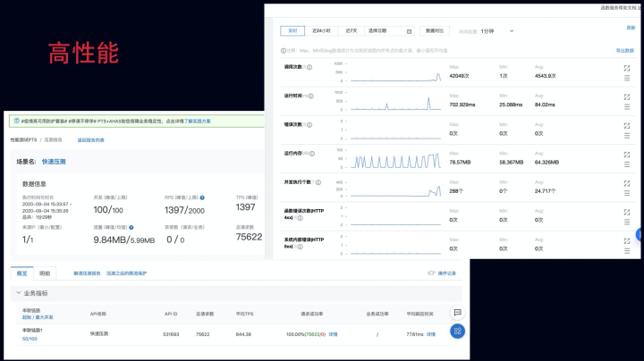Show info tooltip beside 调用次数 label
The image size is (644, 361).
309,67
